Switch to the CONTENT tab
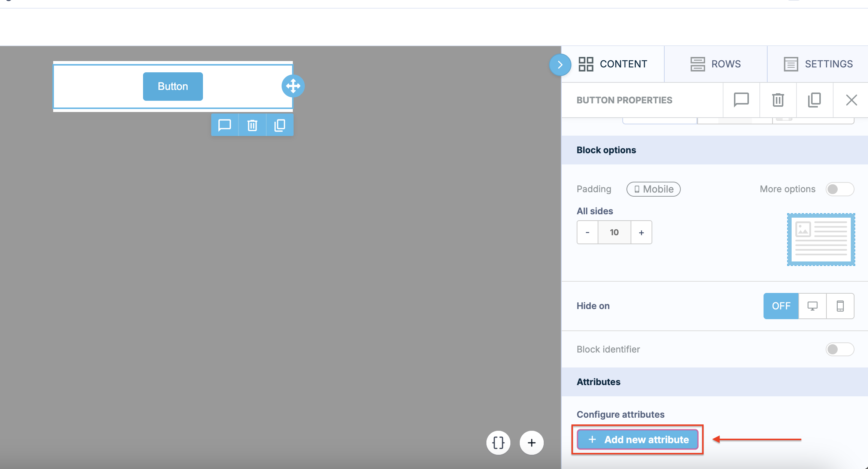The width and height of the screenshot is (868, 469). (x=613, y=64)
